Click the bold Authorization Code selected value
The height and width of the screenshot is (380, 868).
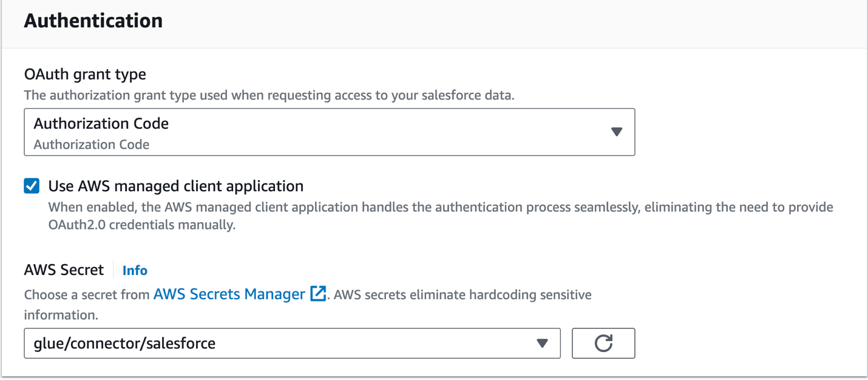pyautogui.click(x=101, y=124)
